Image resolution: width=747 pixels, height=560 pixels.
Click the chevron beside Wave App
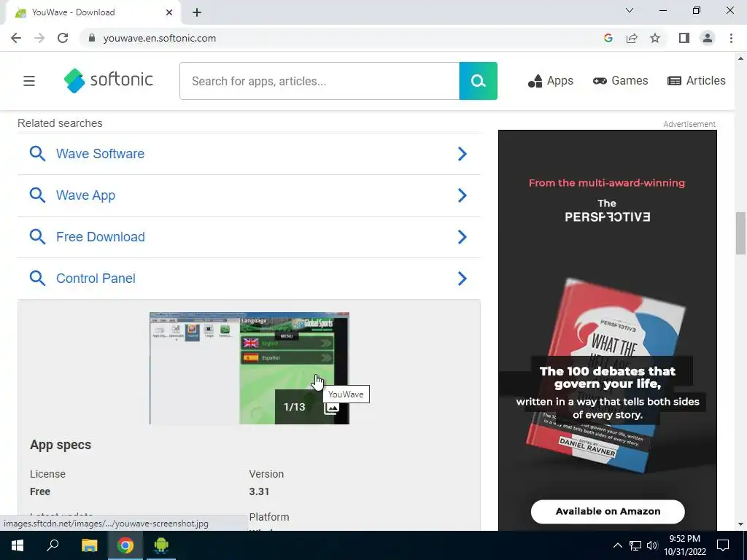click(x=462, y=195)
